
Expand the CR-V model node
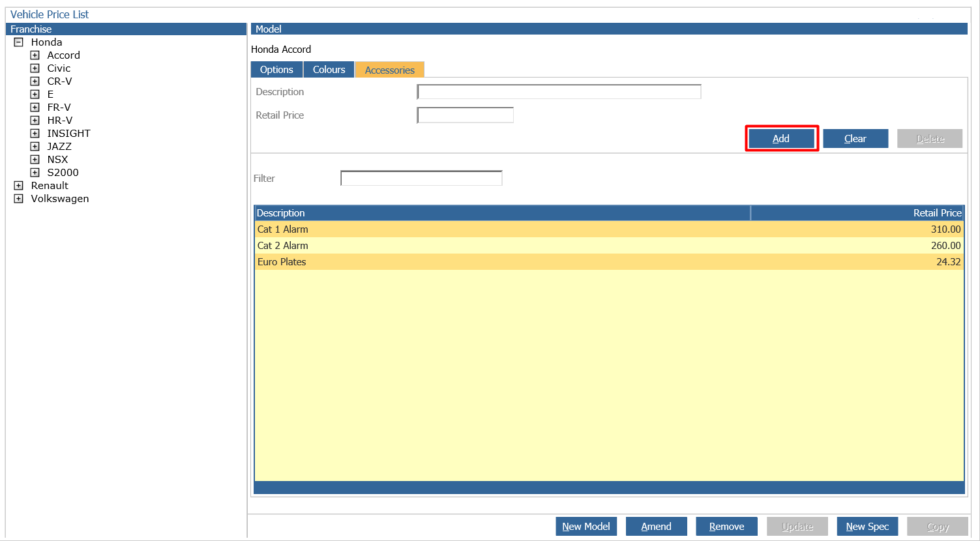tap(35, 81)
